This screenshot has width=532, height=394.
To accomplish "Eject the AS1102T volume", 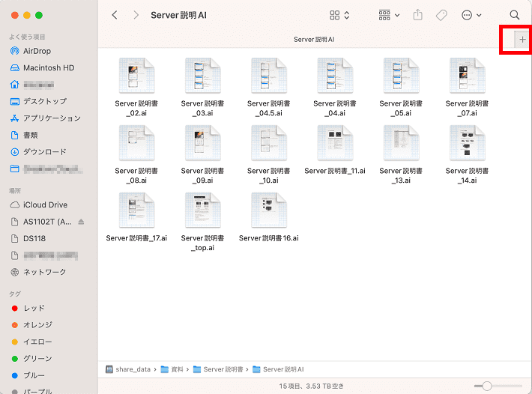I will click(x=81, y=222).
